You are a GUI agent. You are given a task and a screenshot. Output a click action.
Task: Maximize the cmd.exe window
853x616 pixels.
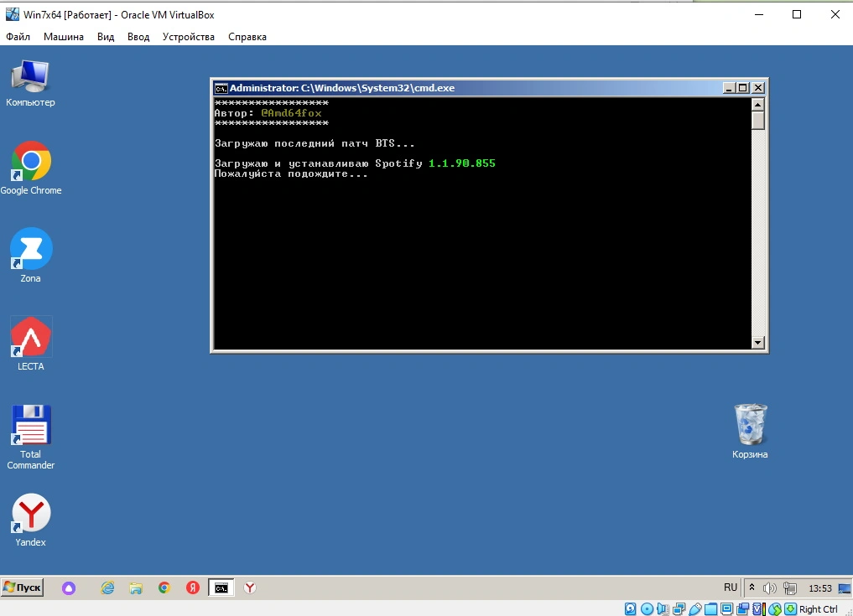742,88
